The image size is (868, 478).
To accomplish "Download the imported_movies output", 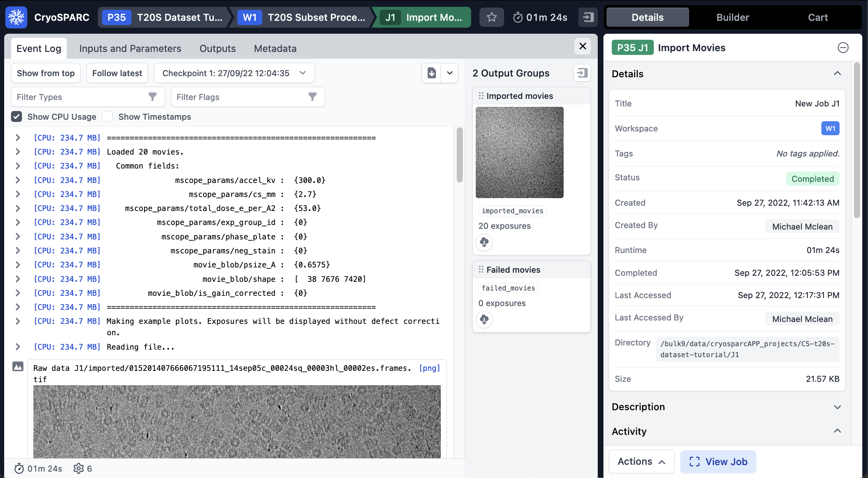I will click(x=484, y=242).
